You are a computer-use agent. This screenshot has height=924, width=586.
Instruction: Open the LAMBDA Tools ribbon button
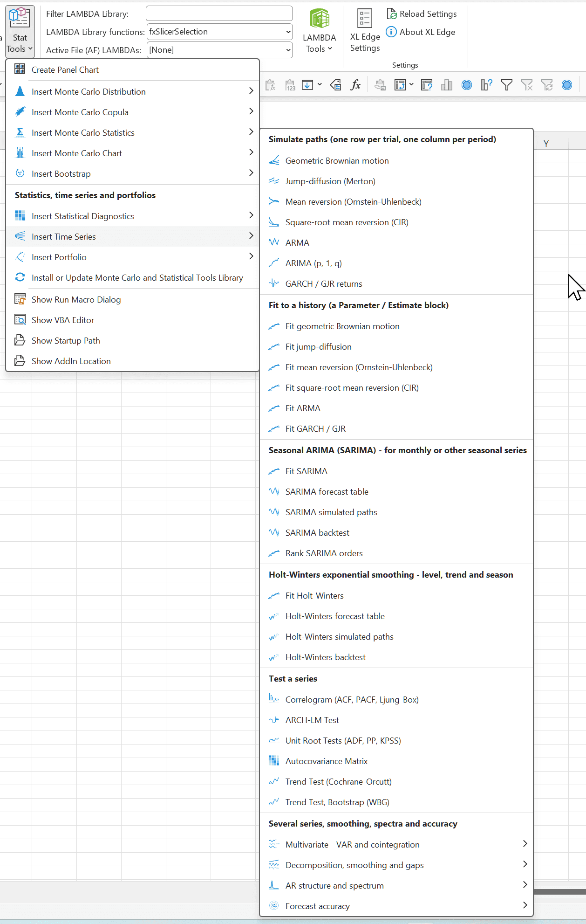319,31
